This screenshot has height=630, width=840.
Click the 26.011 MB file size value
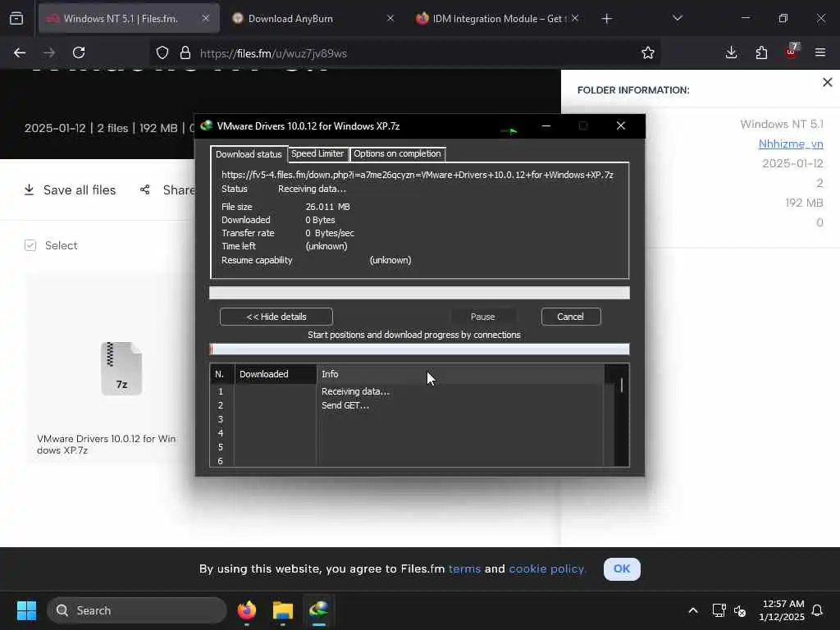point(328,207)
